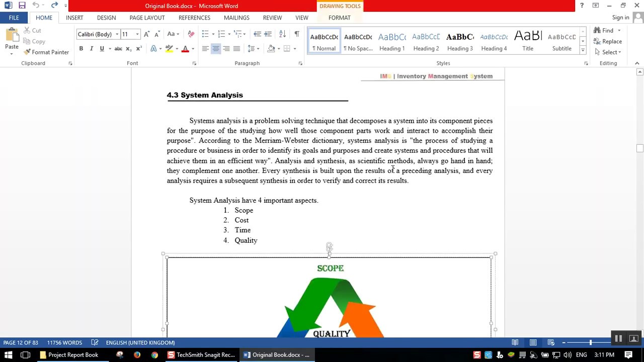The height and width of the screenshot is (362, 644).
Task: Toggle Underline formatting
Action: [x=102, y=49]
